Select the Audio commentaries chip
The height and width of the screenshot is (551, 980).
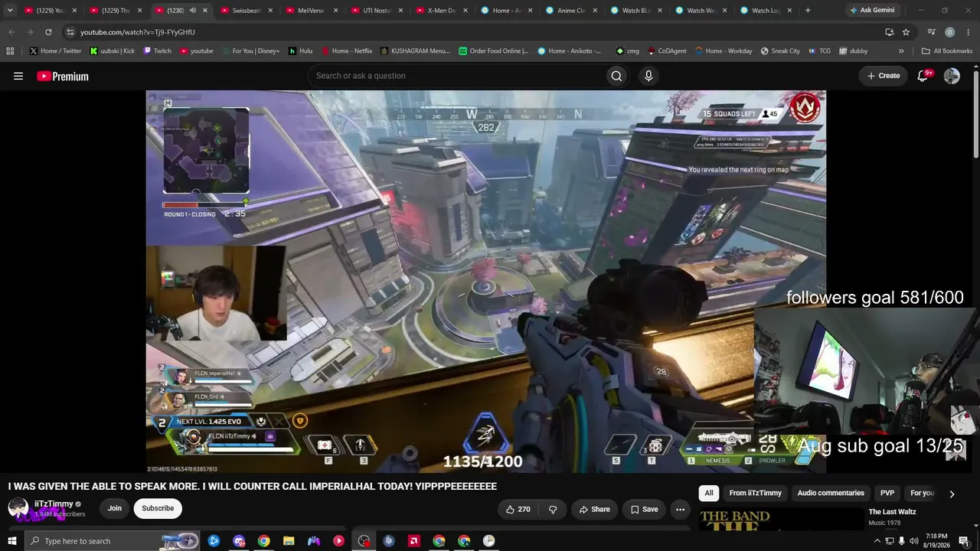coord(831,494)
